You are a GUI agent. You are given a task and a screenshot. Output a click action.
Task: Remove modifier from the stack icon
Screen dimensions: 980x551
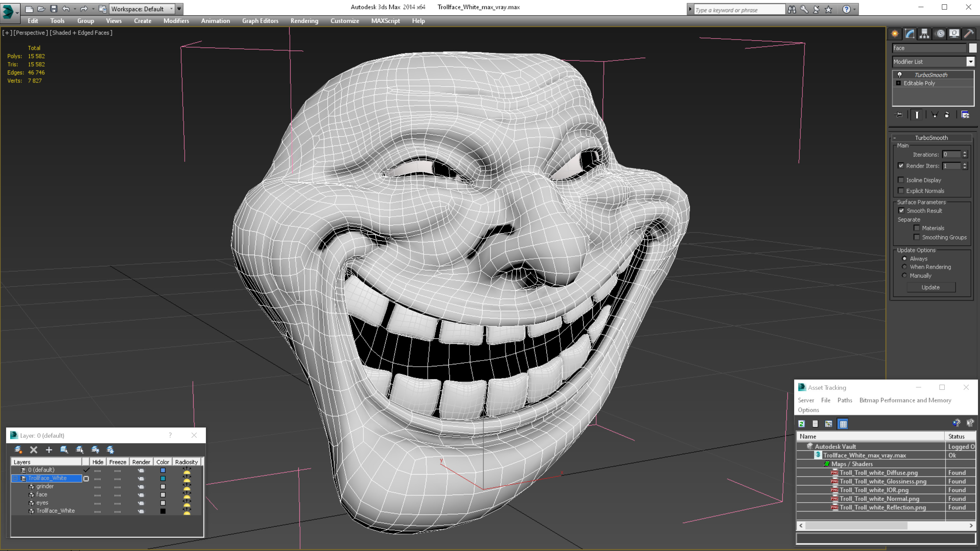(x=947, y=115)
